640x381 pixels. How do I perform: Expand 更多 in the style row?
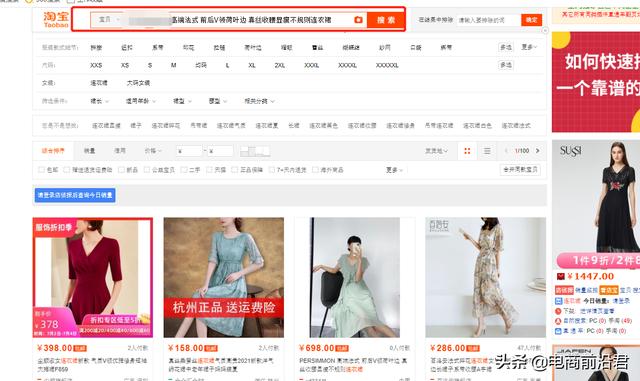point(529,47)
